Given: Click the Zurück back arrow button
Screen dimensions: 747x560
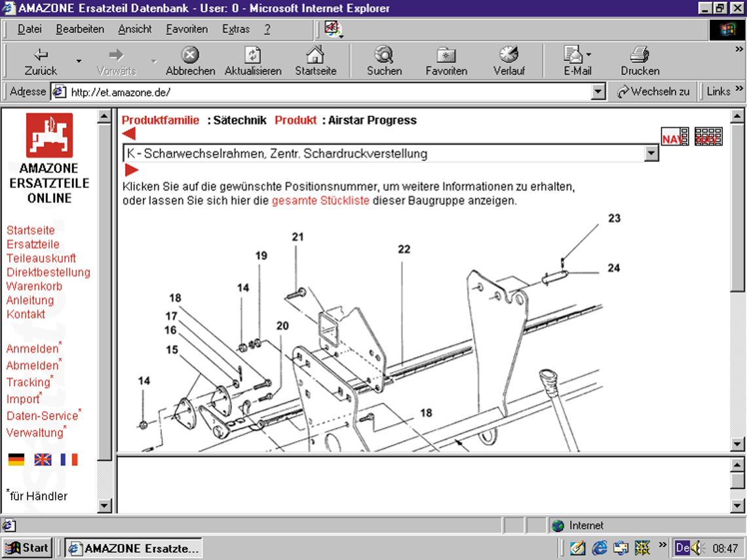Looking at the screenshot, I should 41,62.
